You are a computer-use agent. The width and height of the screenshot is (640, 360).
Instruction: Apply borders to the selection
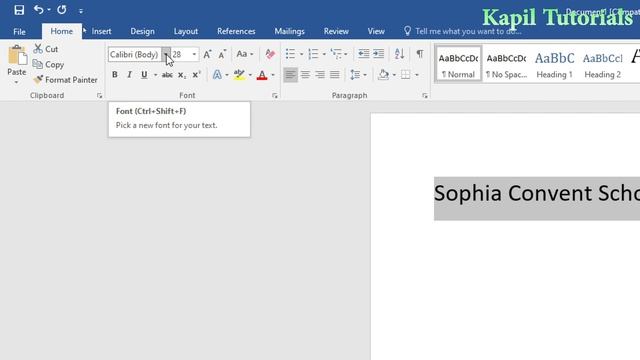click(405, 75)
